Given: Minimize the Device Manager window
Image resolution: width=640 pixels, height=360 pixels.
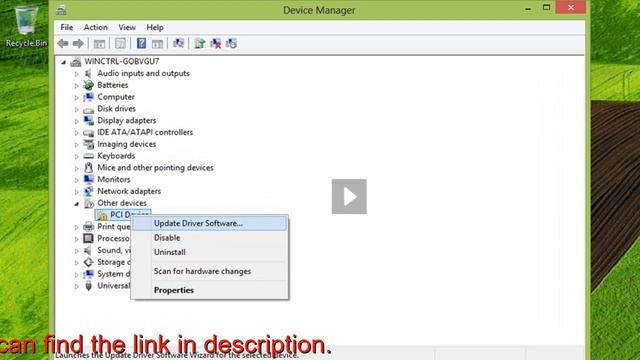Looking at the screenshot, I should tap(528, 8).
